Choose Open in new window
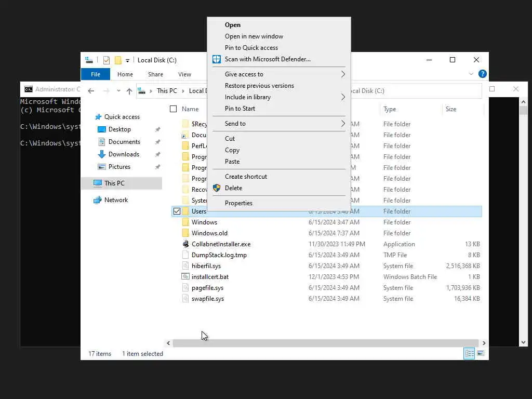532x399 pixels. point(254,36)
